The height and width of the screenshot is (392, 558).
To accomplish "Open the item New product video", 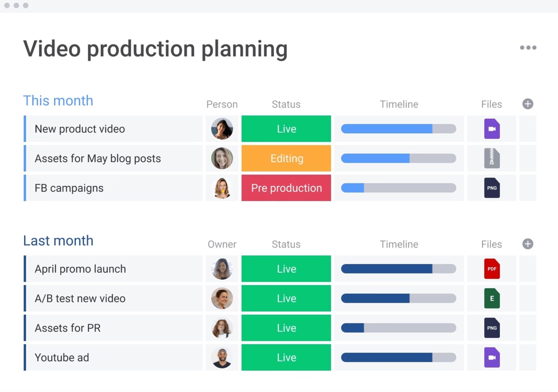I will click(80, 129).
